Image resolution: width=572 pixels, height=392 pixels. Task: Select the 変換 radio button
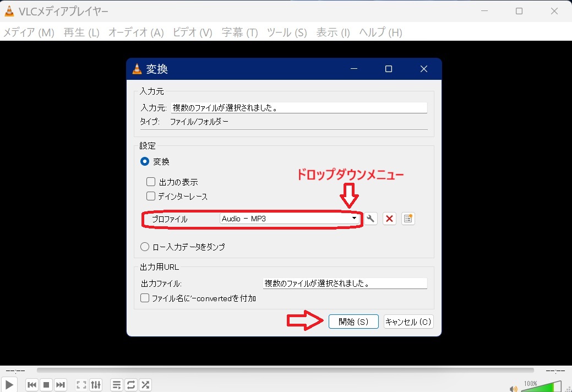coord(145,161)
